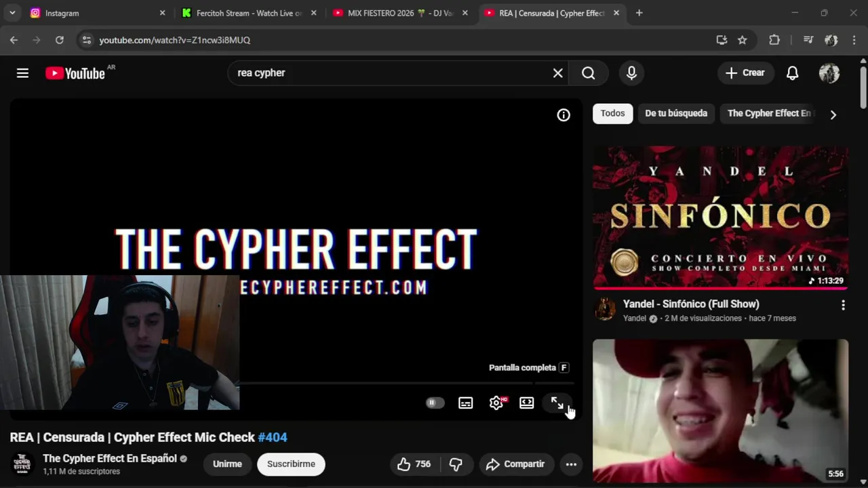This screenshot has height=488, width=868.
Task: Switch to the Instagram browser tab
Action: click(x=95, y=13)
